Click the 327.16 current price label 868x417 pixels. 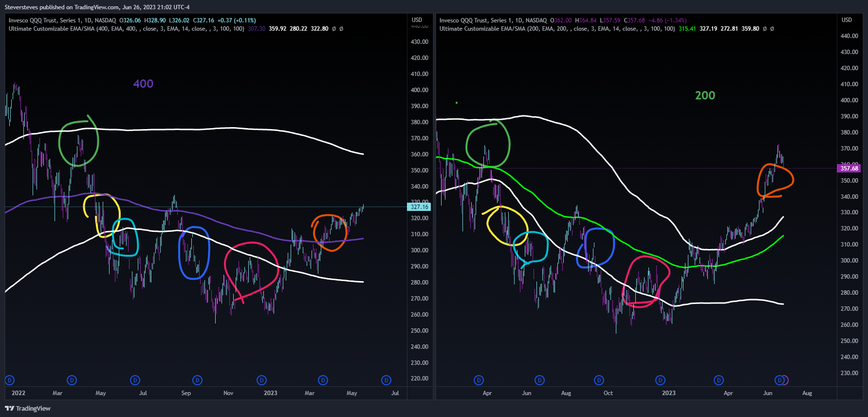point(419,207)
